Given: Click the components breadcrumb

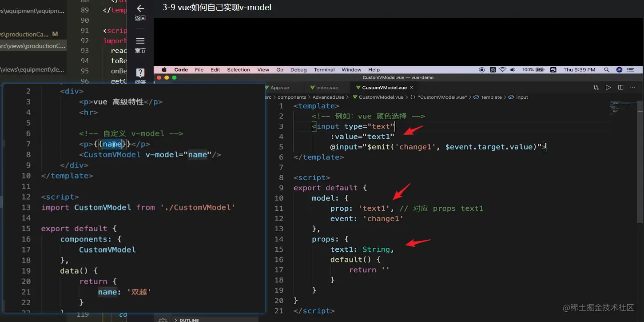Looking at the screenshot, I should tap(292, 97).
